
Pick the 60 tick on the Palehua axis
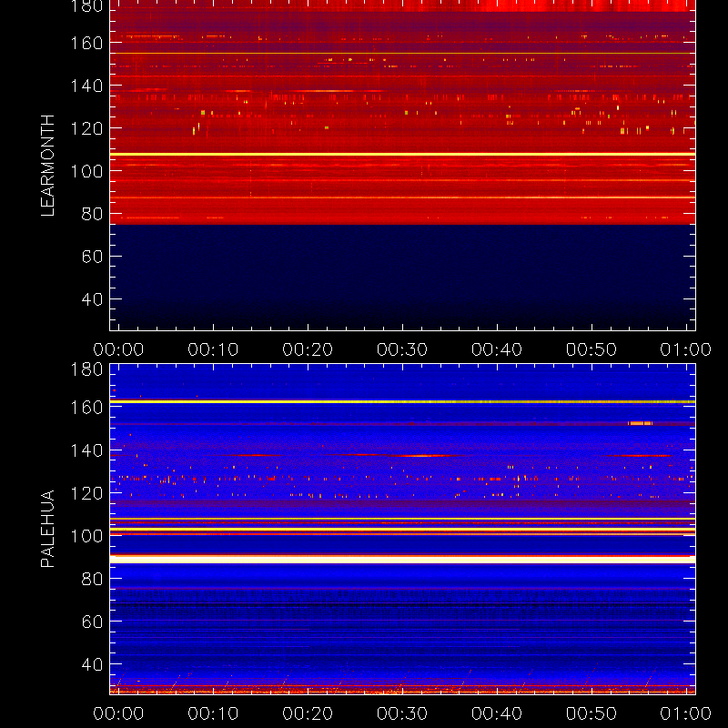click(x=92, y=622)
